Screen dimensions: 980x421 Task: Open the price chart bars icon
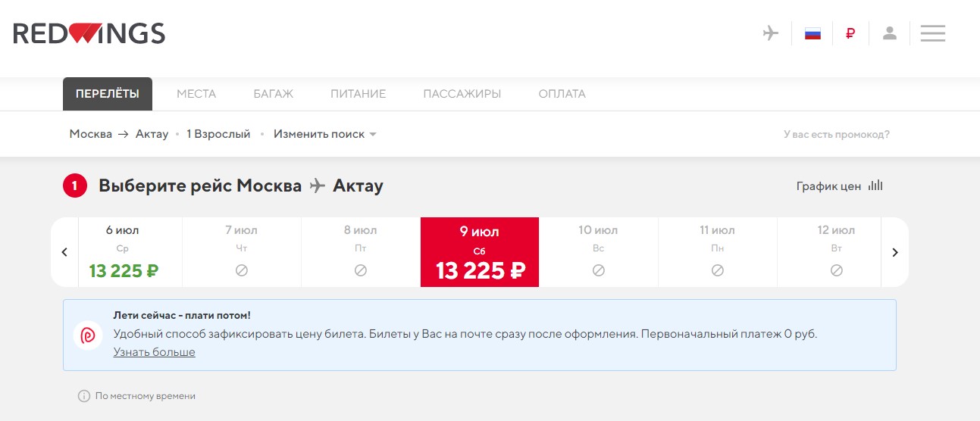[875, 186]
